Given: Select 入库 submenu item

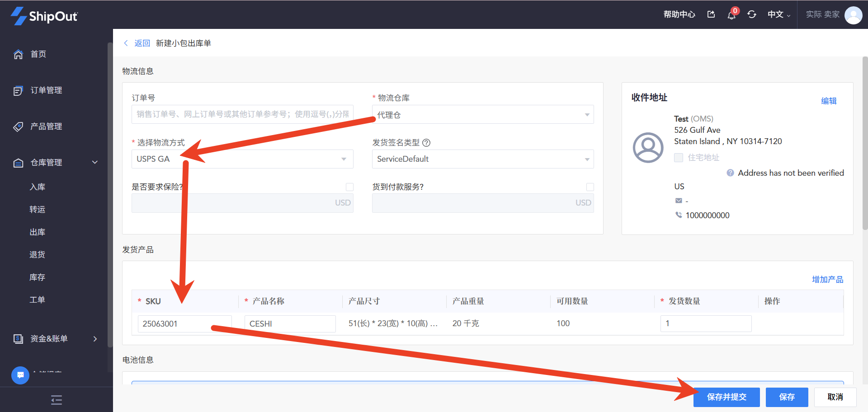Looking at the screenshot, I should pos(37,187).
